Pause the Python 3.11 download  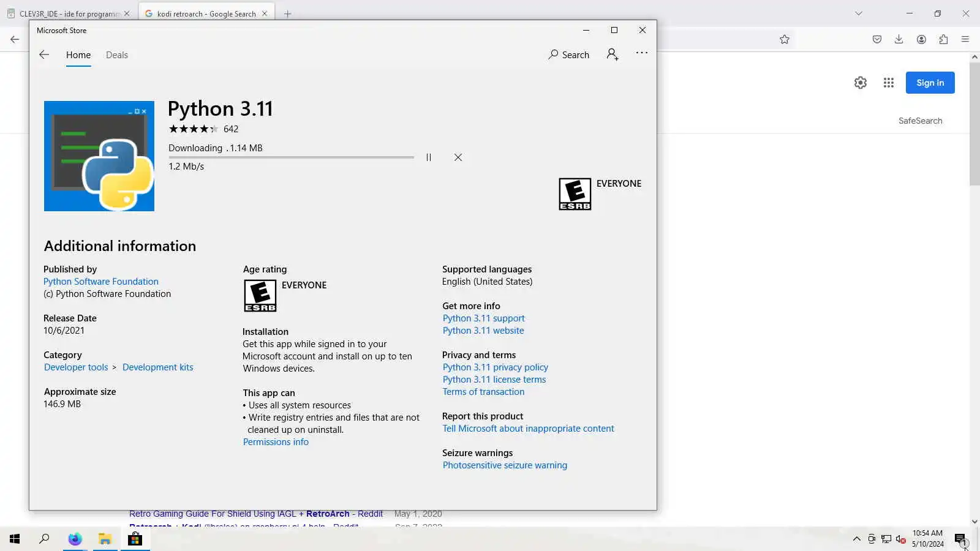[429, 157]
